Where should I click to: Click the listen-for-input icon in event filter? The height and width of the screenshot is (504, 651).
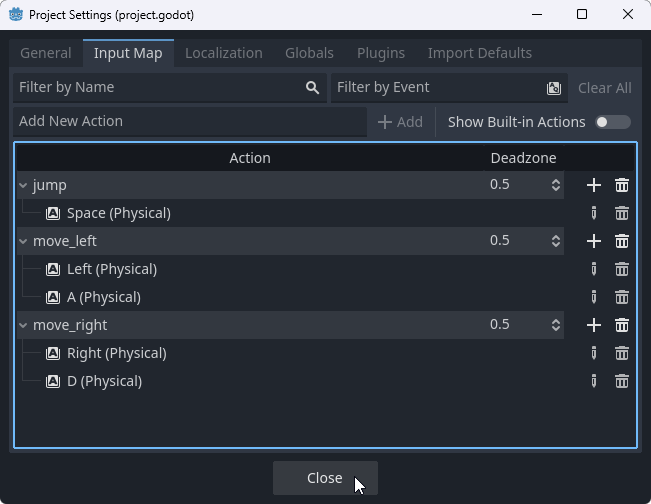554,88
